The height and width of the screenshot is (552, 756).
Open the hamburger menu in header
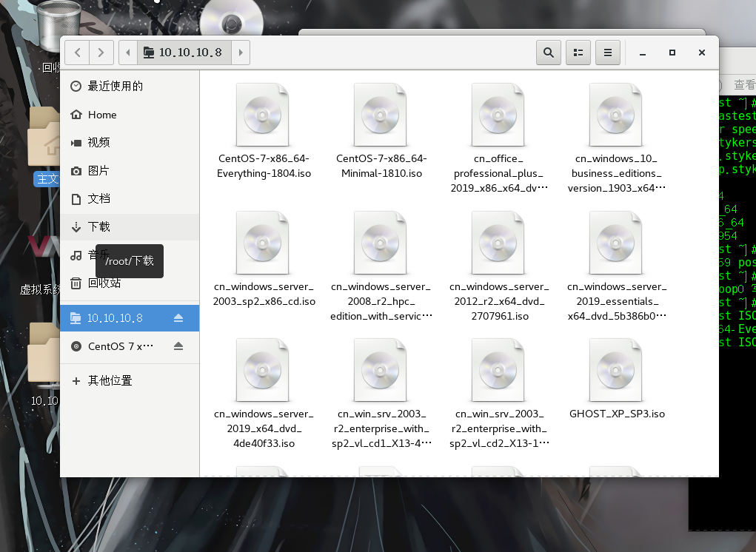pos(608,53)
